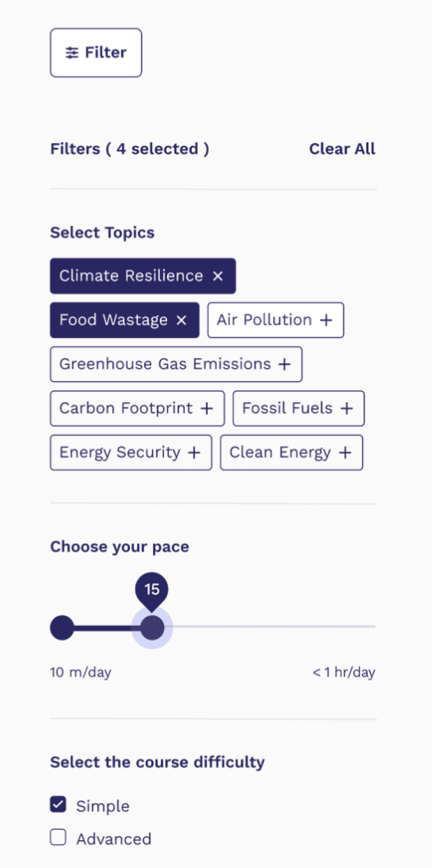Click the pace slider handle at 15
The width and height of the screenshot is (432, 868).
[x=152, y=628]
